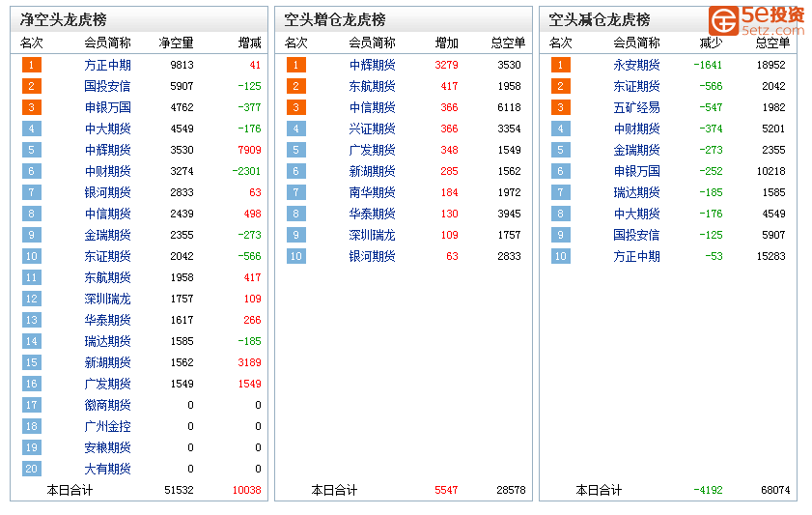Click 增减 header in 净空头龙虎榜
812x515 pixels.
[x=250, y=43]
